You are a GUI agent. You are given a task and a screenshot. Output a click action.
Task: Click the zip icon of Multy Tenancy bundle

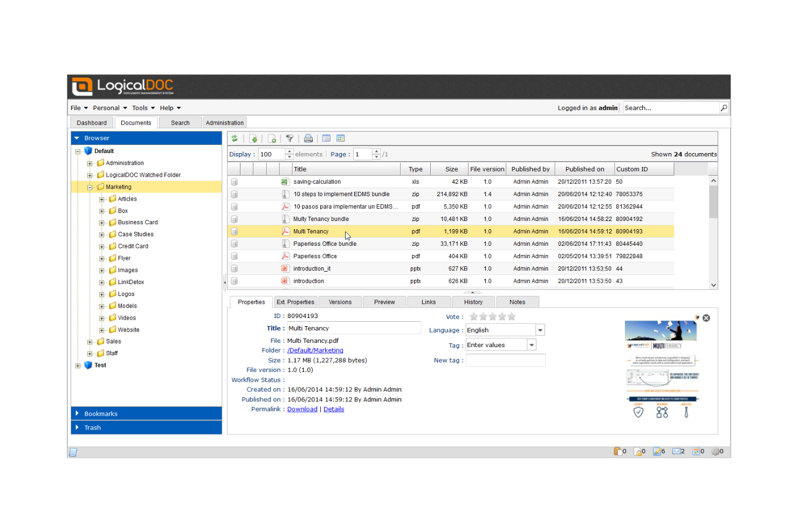coord(285,219)
